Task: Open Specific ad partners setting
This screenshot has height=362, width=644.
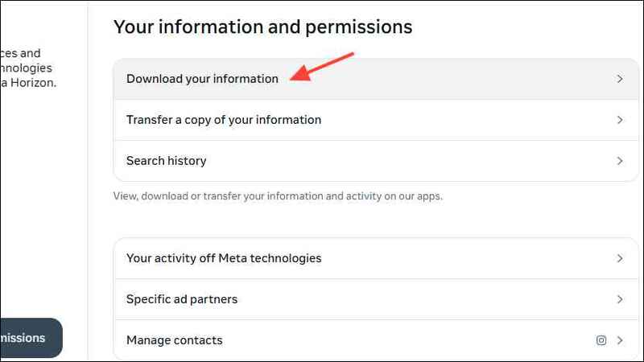Action: coord(376,299)
